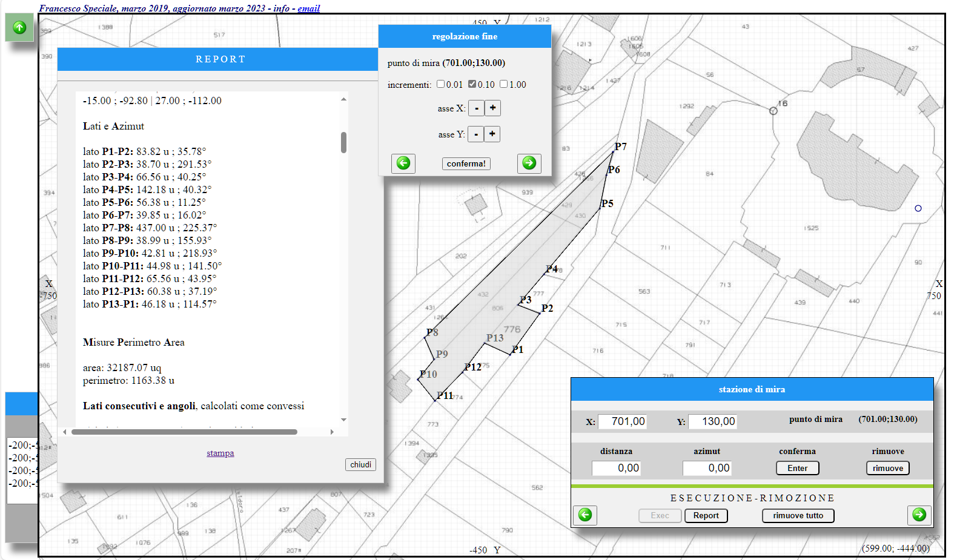Click the X coordinate input field
Image resolution: width=957 pixels, height=560 pixels.
click(622, 421)
